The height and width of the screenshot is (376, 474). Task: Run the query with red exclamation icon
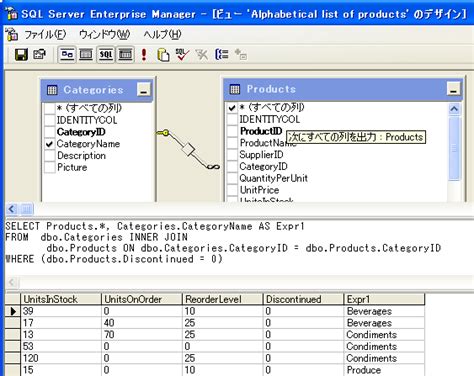point(144,55)
